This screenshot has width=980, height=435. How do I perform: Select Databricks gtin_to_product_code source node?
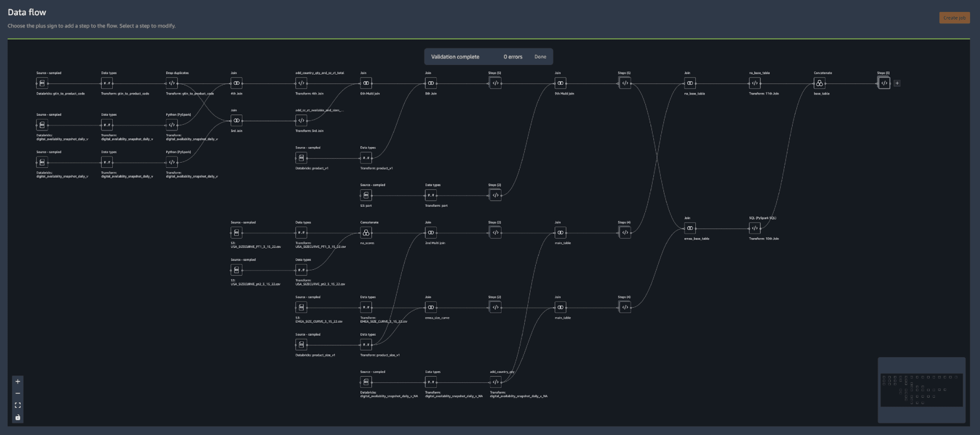(x=42, y=83)
